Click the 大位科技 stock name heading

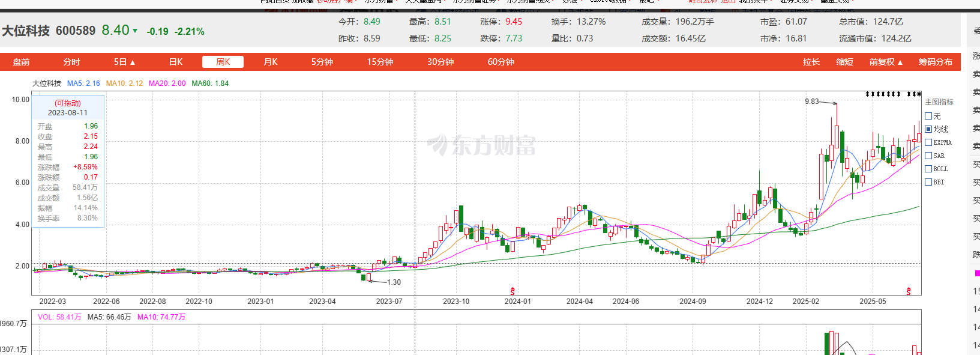pos(26,31)
